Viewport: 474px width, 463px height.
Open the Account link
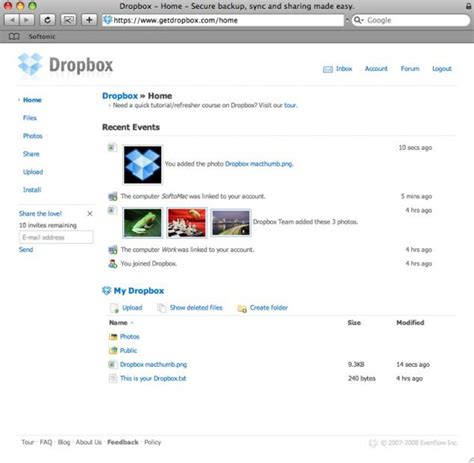(376, 69)
